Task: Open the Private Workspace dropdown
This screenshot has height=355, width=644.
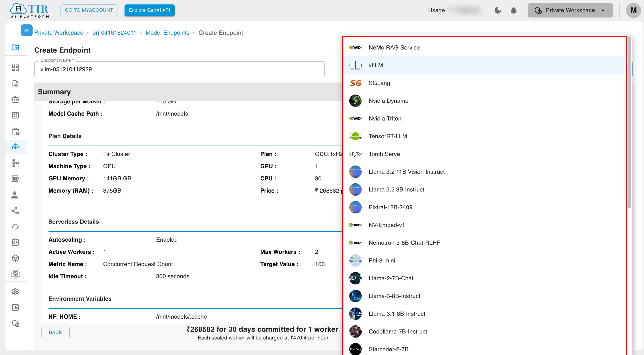Action: (x=570, y=10)
